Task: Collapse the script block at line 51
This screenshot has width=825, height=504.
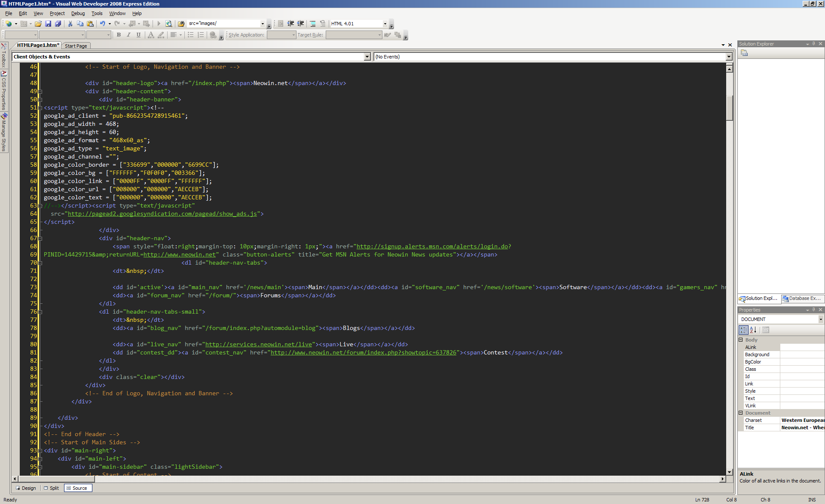Action: coord(40,108)
